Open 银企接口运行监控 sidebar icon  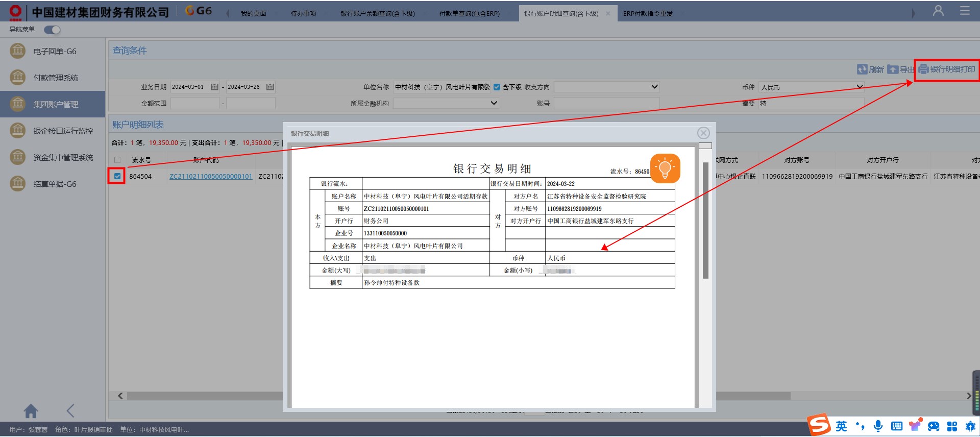coord(18,131)
